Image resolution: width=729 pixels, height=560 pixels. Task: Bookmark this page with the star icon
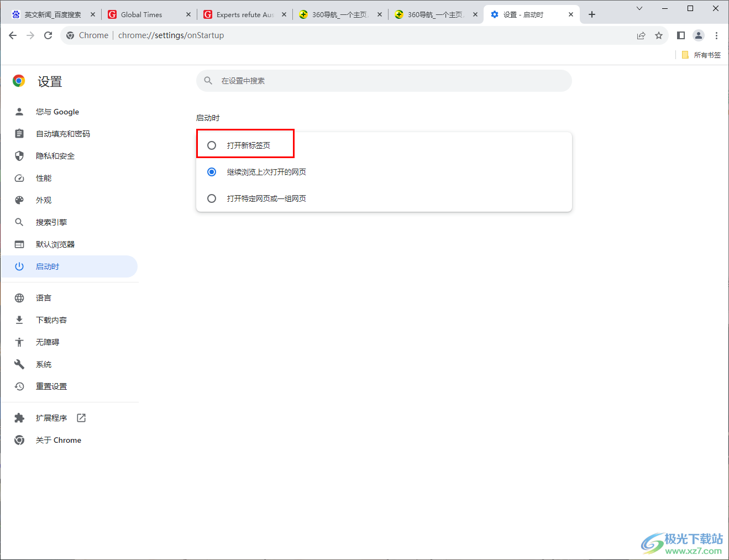[x=659, y=35]
